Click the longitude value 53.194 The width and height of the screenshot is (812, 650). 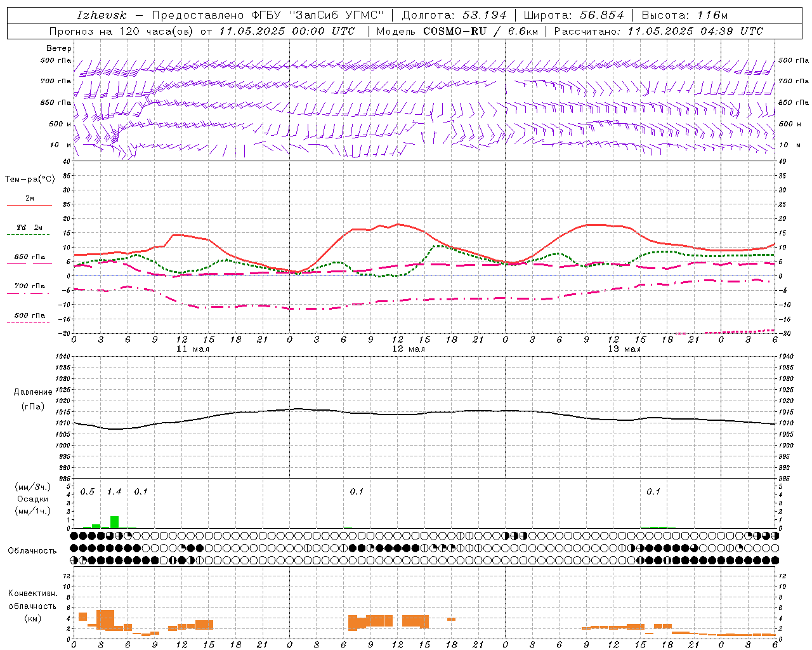tap(485, 15)
